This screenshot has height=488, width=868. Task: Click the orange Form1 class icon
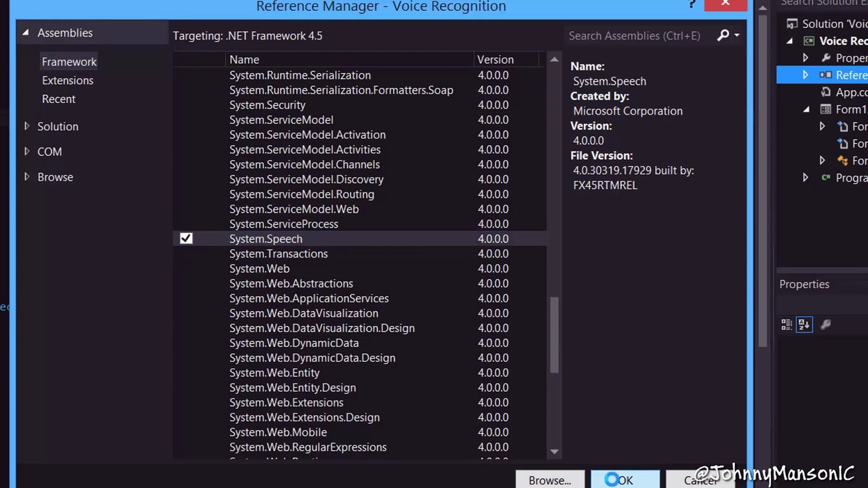point(842,161)
